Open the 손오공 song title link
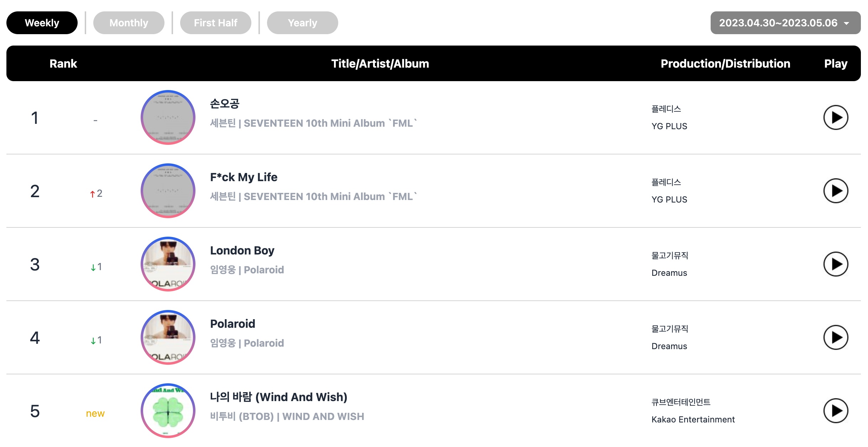The height and width of the screenshot is (447, 868). (225, 104)
